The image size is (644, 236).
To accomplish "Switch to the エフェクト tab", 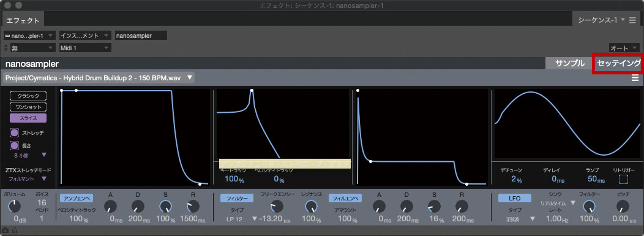I will click(x=23, y=20).
